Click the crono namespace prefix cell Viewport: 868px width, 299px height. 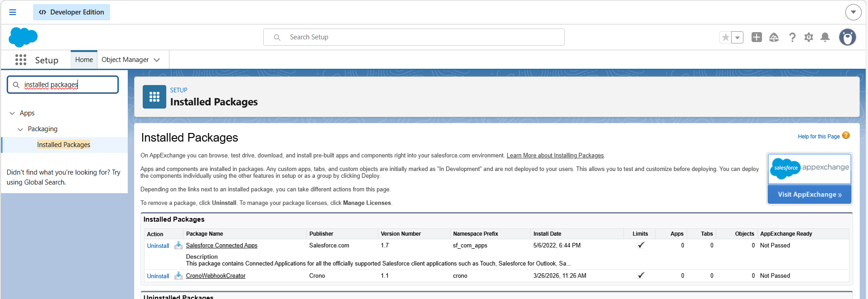(460, 276)
